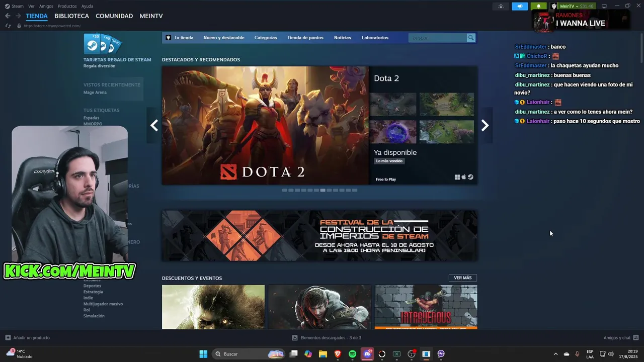644x362 pixels.
Task: Open the Festival de la Construcción de Imperios banner
Action: pos(319,236)
